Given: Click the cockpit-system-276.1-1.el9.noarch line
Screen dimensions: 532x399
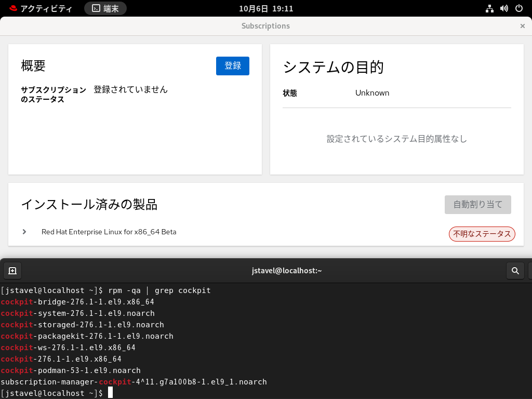Looking at the screenshot, I should pyautogui.click(x=78, y=313).
